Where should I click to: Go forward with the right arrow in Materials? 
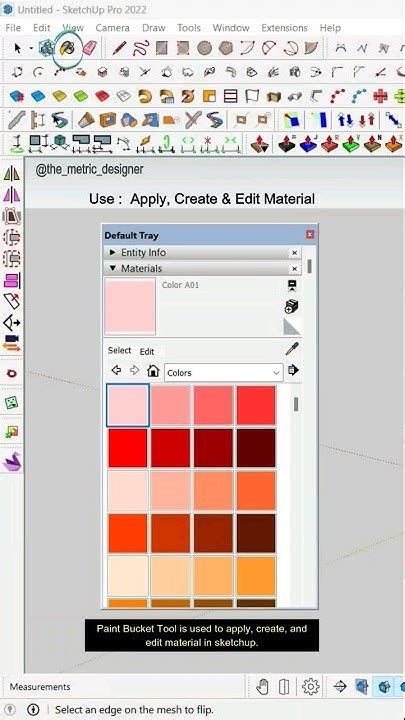coord(135,370)
